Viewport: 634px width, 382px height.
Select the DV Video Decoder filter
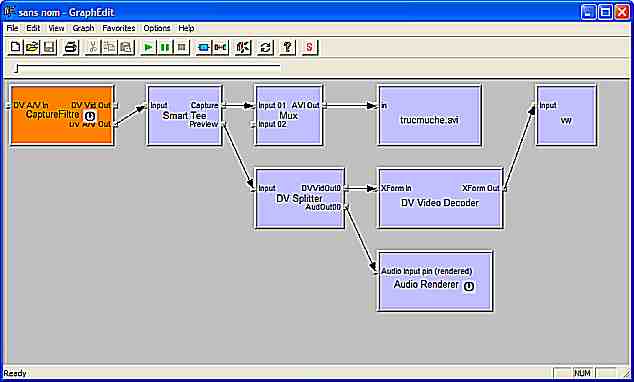440,198
